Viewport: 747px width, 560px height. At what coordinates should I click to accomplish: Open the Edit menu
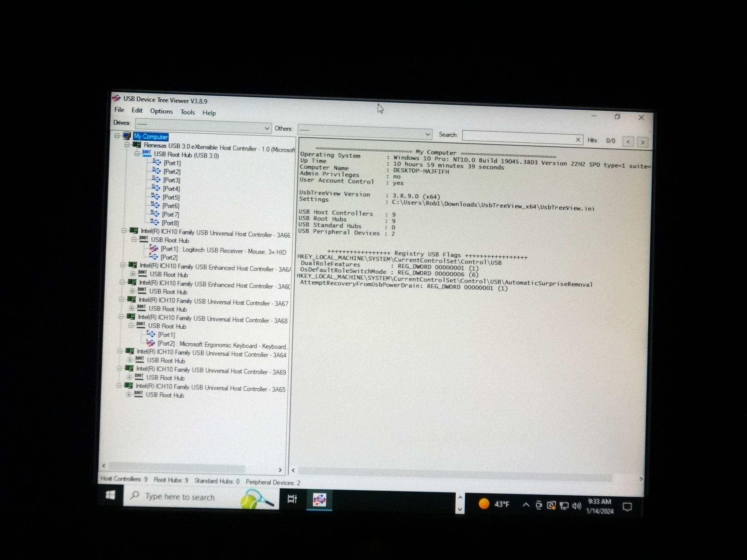pyautogui.click(x=137, y=110)
